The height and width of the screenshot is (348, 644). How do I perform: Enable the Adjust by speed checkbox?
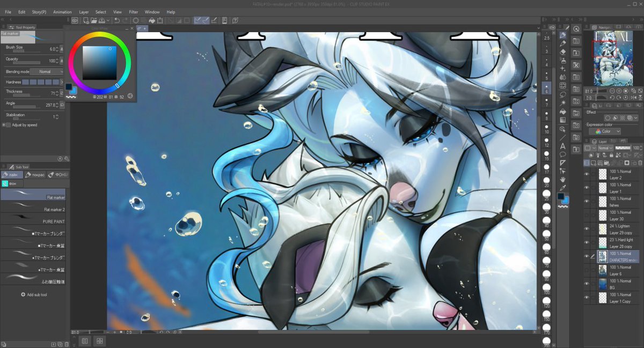point(9,125)
